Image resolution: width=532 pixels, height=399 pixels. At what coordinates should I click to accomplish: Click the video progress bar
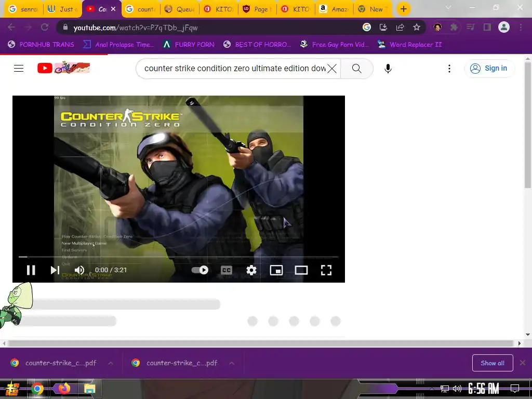click(179, 257)
